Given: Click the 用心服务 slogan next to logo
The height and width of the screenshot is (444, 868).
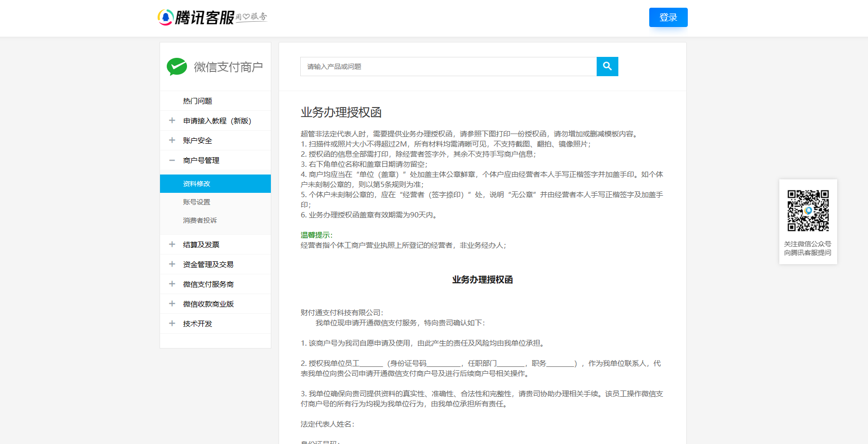Looking at the screenshot, I should click(x=251, y=17).
